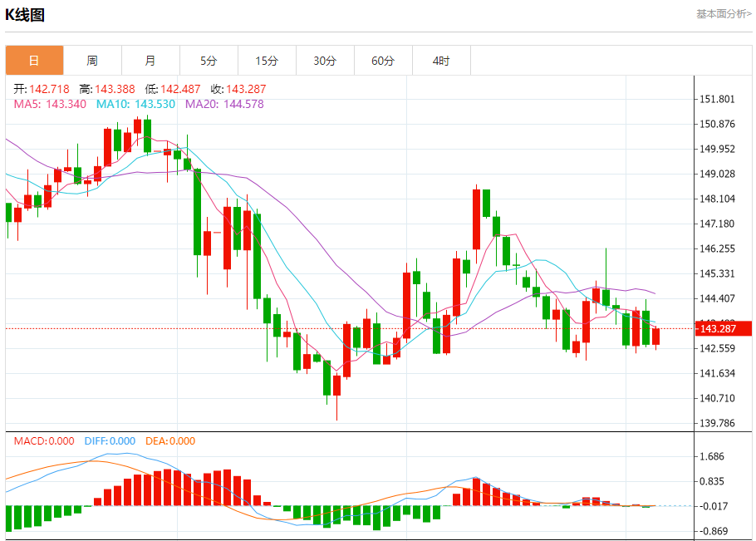Click the DIFF:0.000 indicator label
This screenshot has height=541, width=756.
[x=110, y=440]
